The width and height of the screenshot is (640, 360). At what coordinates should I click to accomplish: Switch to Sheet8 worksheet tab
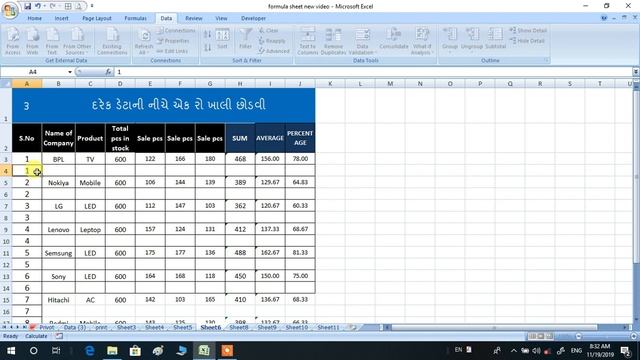(239, 327)
